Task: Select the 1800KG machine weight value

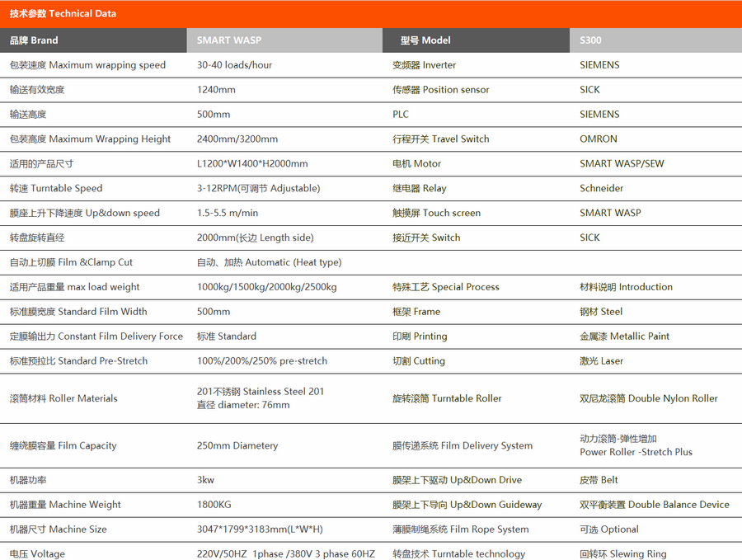Action: (214, 505)
